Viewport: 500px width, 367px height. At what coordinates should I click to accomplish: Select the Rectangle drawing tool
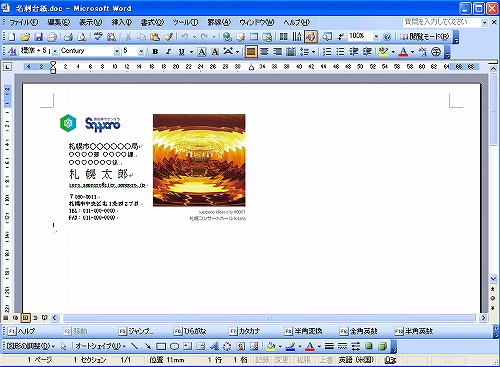(x=161, y=346)
